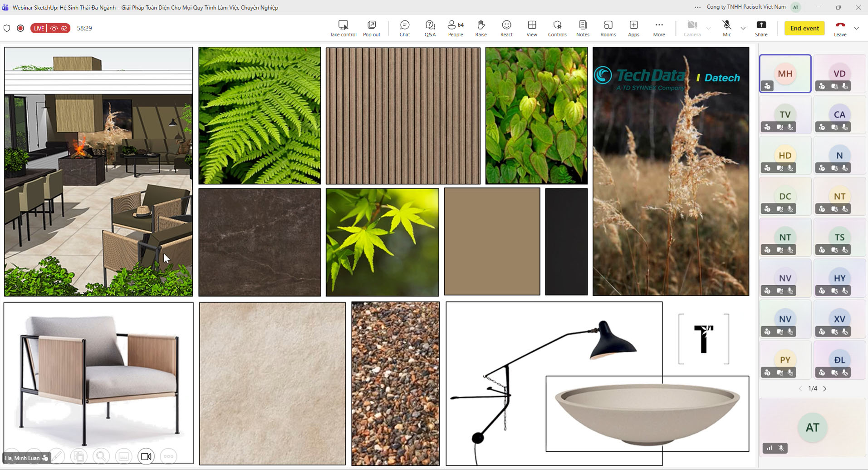The width and height of the screenshot is (868, 470).
Task: Unmute the Mic
Action: (726, 28)
